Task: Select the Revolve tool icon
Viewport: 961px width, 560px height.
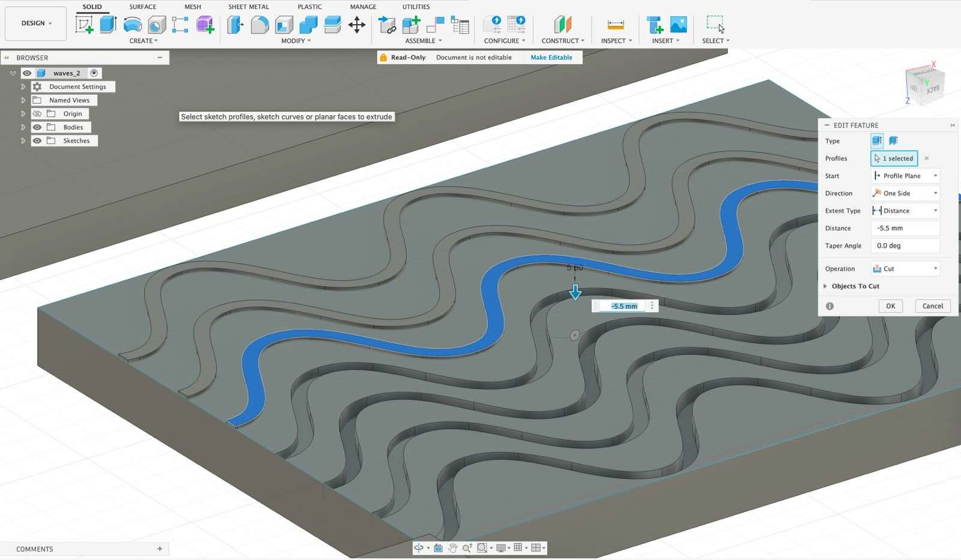Action: coord(132,25)
